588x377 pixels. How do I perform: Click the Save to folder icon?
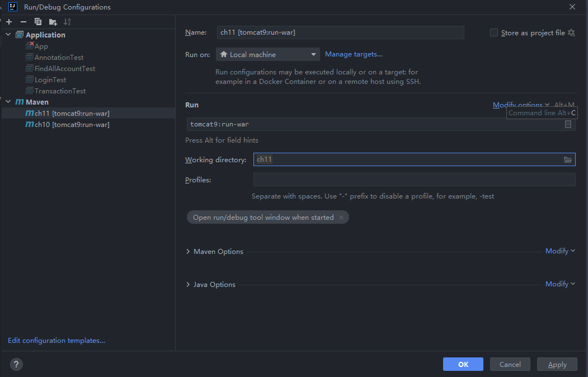click(53, 22)
